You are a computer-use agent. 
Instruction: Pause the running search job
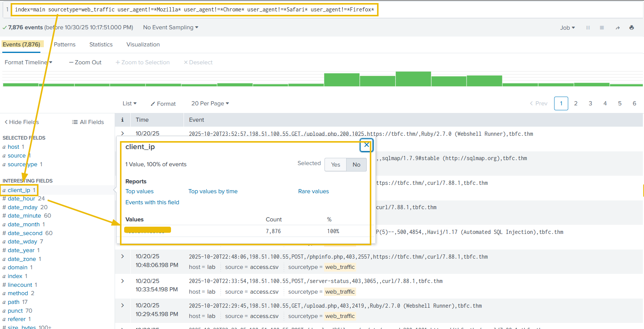point(588,28)
